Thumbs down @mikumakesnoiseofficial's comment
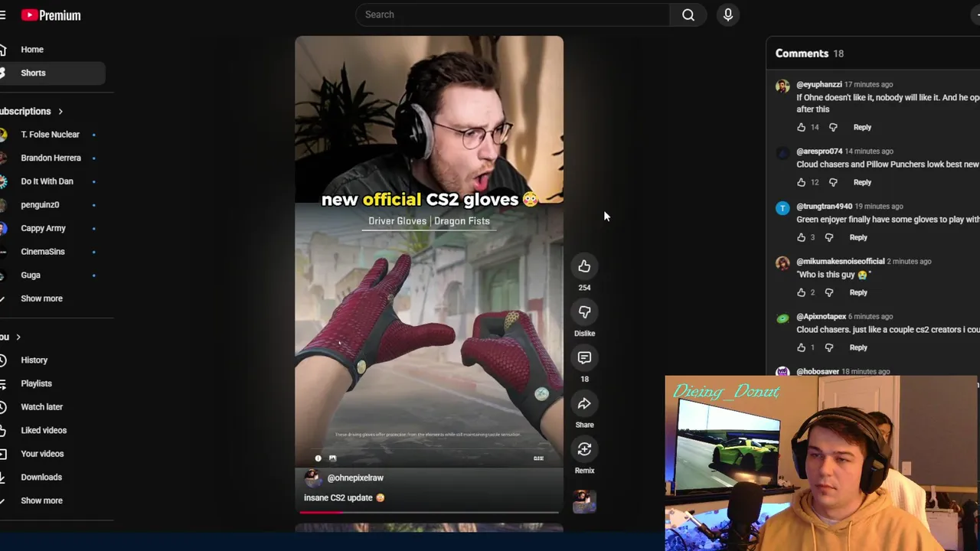980x551 pixels. click(x=829, y=292)
